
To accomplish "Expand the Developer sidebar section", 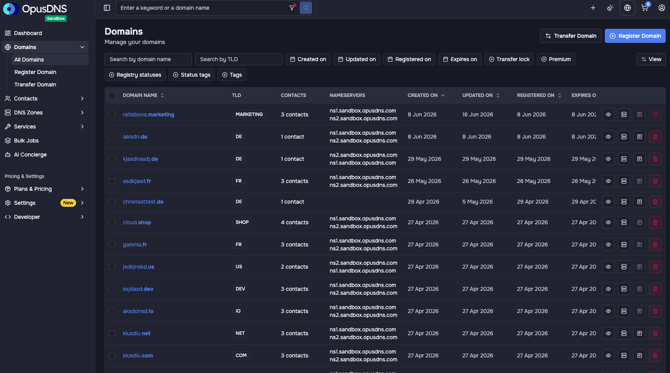I will [x=82, y=217].
